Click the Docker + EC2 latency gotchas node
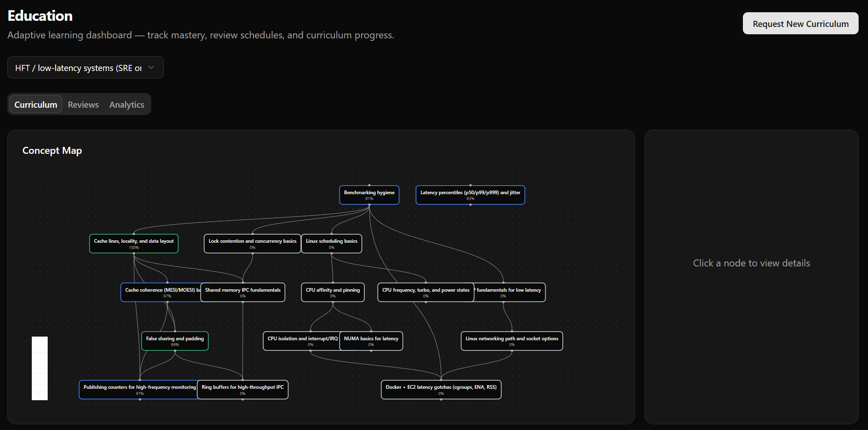The width and height of the screenshot is (868, 430). click(441, 390)
